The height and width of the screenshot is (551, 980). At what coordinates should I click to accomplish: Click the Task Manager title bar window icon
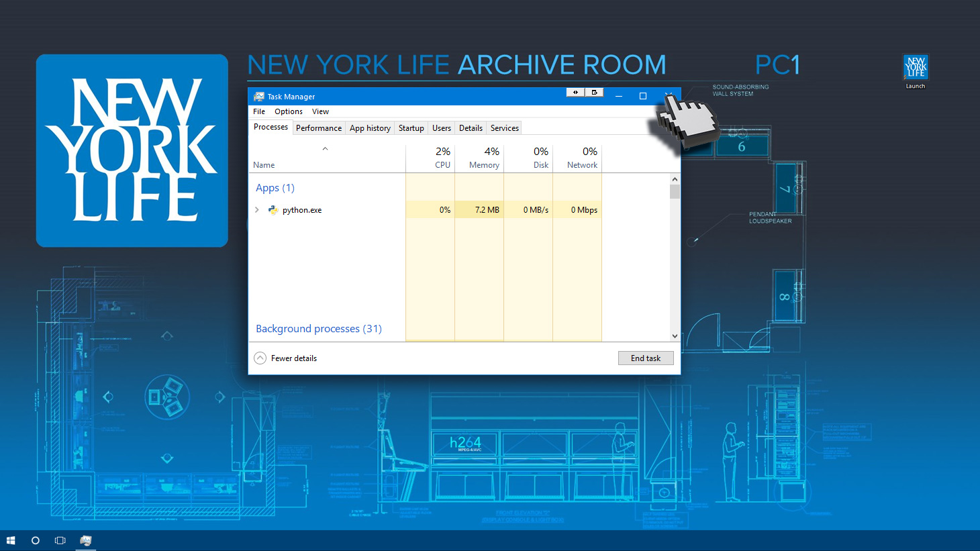coord(258,97)
